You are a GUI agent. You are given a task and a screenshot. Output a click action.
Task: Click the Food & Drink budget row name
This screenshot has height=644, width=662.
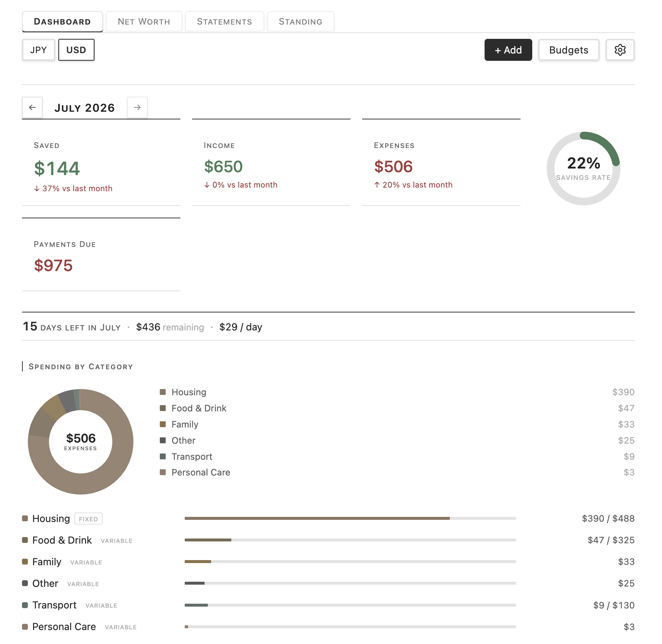click(x=62, y=540)
